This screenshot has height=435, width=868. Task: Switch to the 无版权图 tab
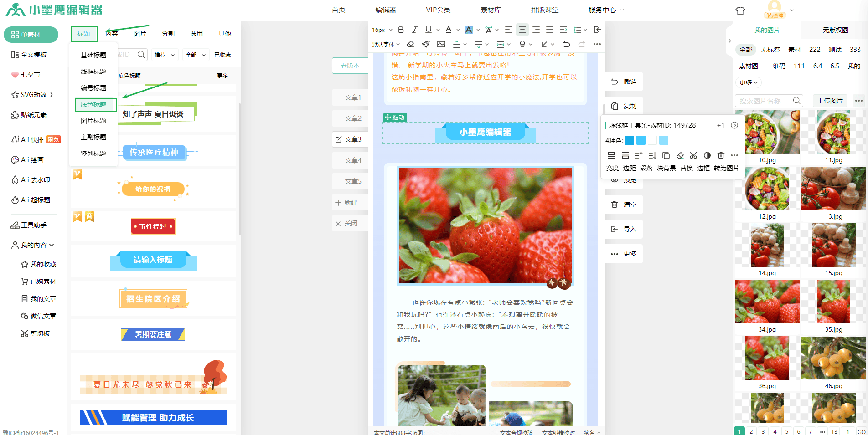[x=835, y=30]
